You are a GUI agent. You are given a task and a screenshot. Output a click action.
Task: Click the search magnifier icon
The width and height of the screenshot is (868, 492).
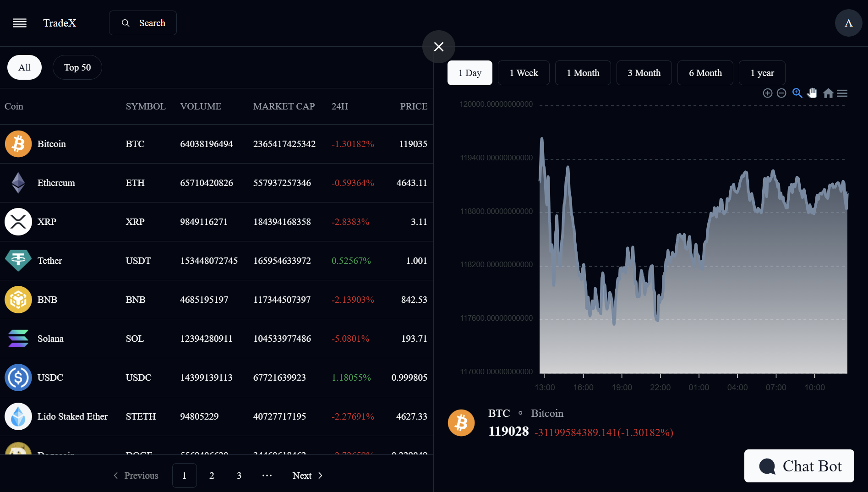click(126, 23)
